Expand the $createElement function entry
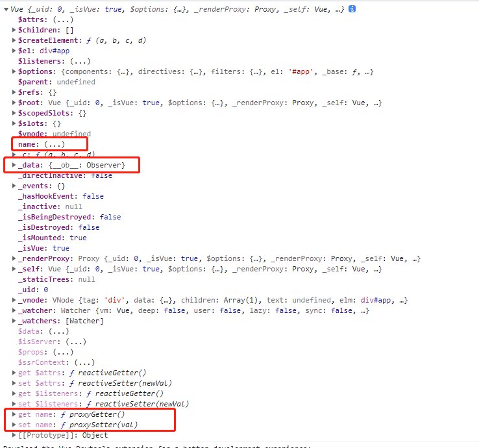This screenshot has width=479, height=448. pos(14,41)
